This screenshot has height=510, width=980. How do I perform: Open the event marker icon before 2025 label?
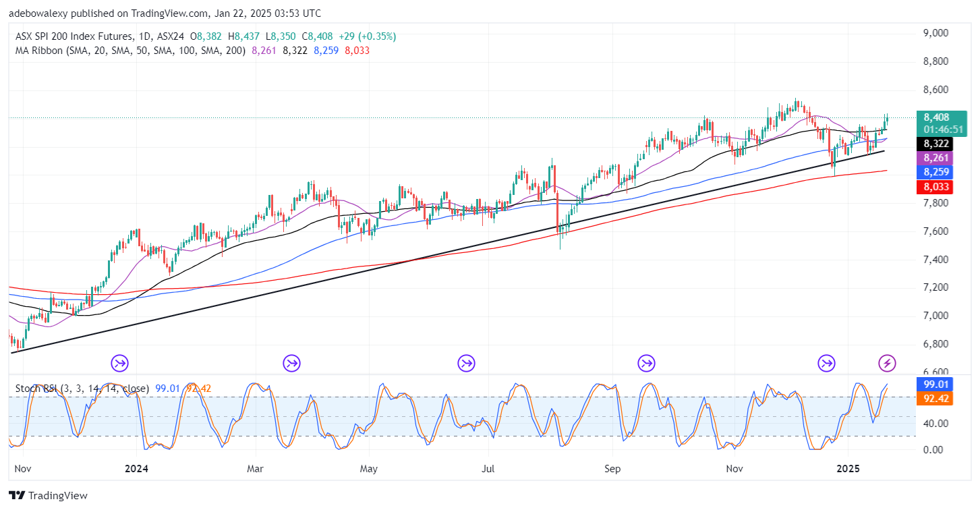[x=826, y=364]
